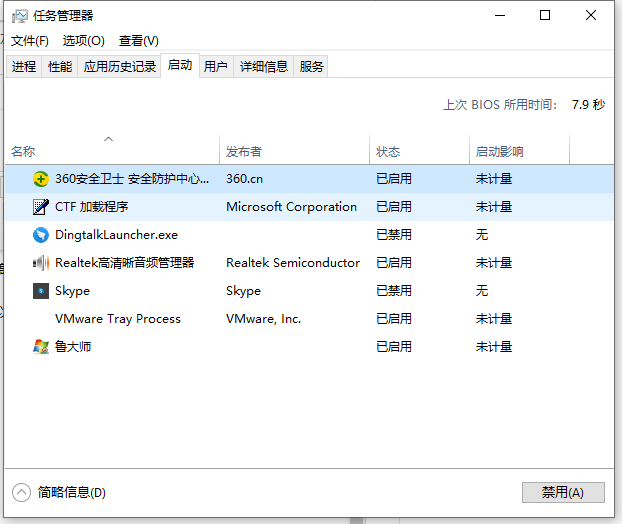Switch to the 用户 tab
This screenshot has height=524, width=622.
(216, 66)
